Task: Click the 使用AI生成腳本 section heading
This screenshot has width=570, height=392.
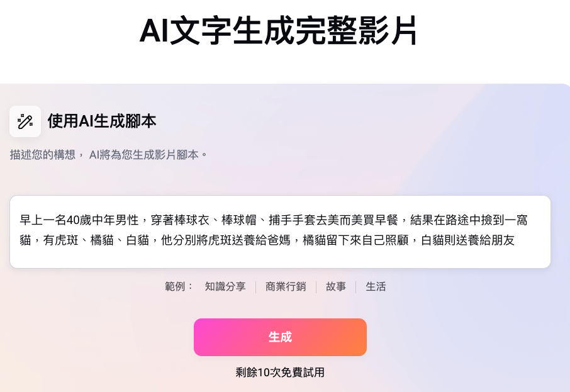Action: click(x=101, y=121)
